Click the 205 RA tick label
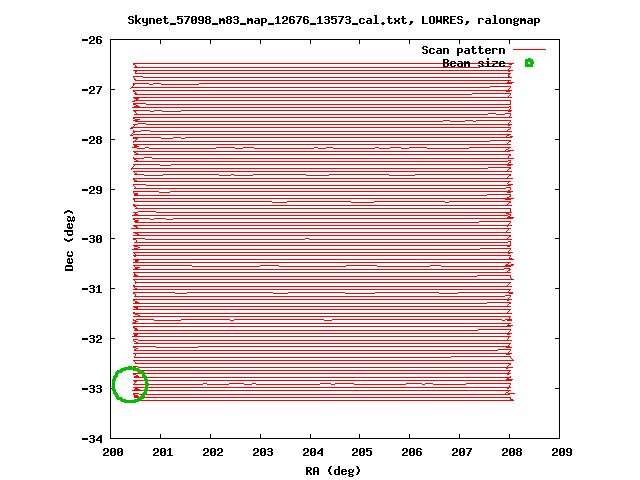The width and height of the screenshot is (640, 480). tap(362, 452)
